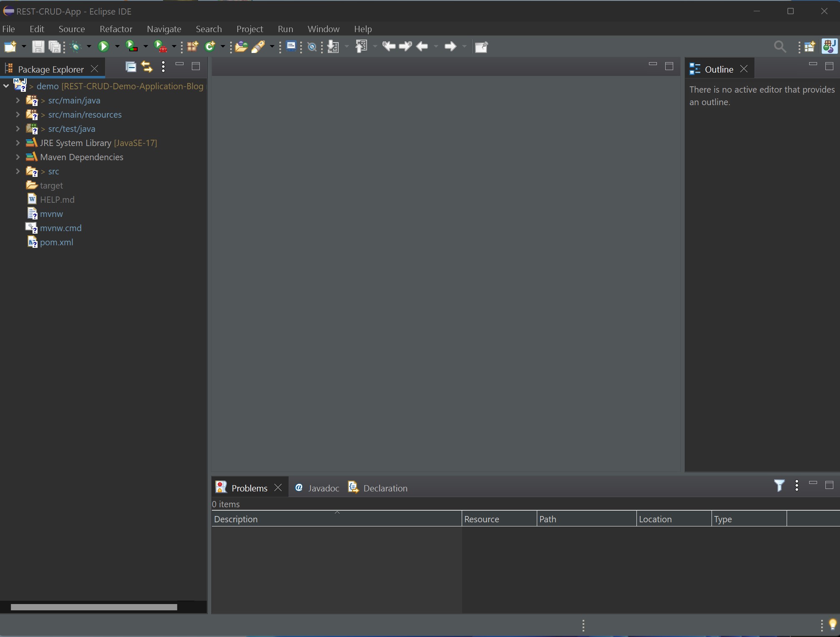
Task: Expand the src/main/java folder
Action: click(x=18, y=101)
